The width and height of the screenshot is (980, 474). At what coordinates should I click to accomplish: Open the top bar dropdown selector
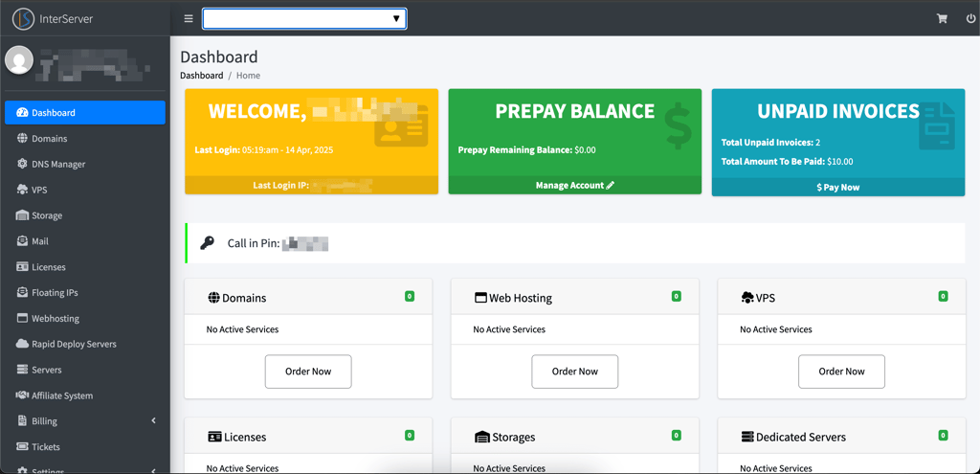pyautogui.click(x=304, y=19)
